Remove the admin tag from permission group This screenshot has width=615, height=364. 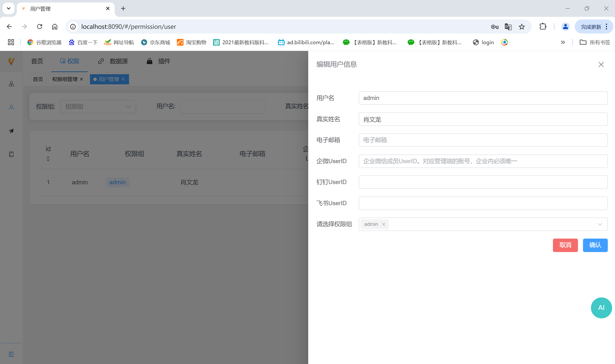pos(383,224)
